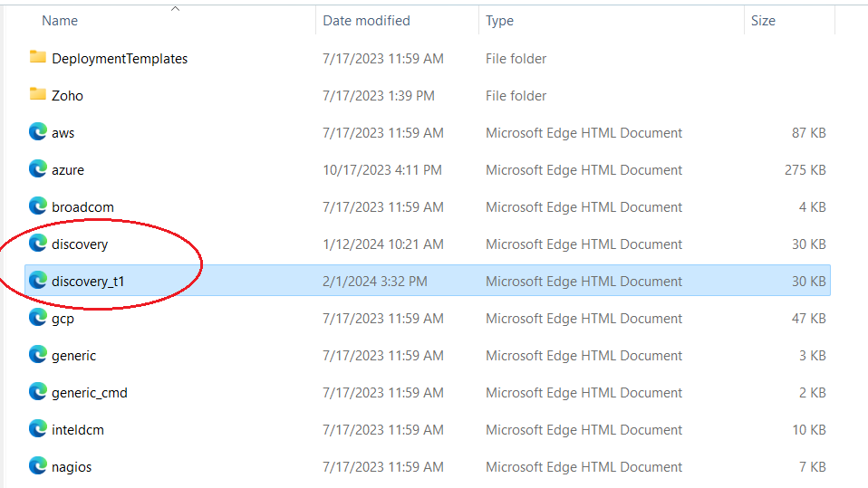Click the broadcom Edge file icon
868x488 pixels.
(x=37, y=206)
